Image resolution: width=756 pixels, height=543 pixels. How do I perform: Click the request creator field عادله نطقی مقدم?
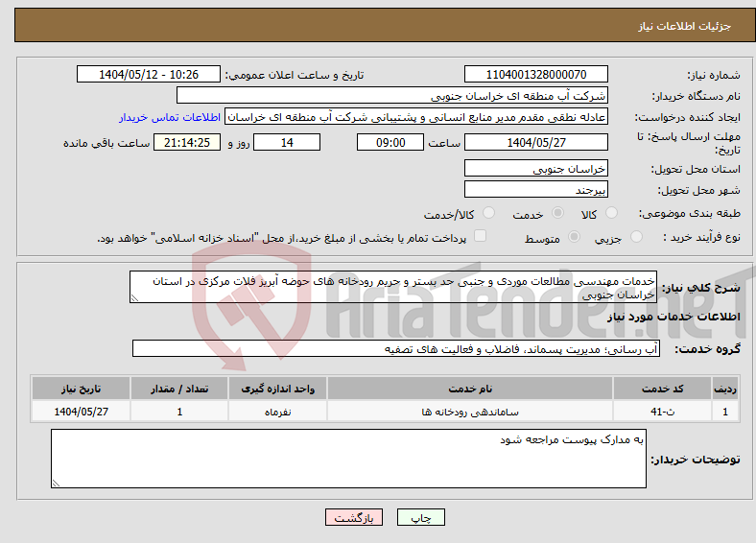point(416,117)
